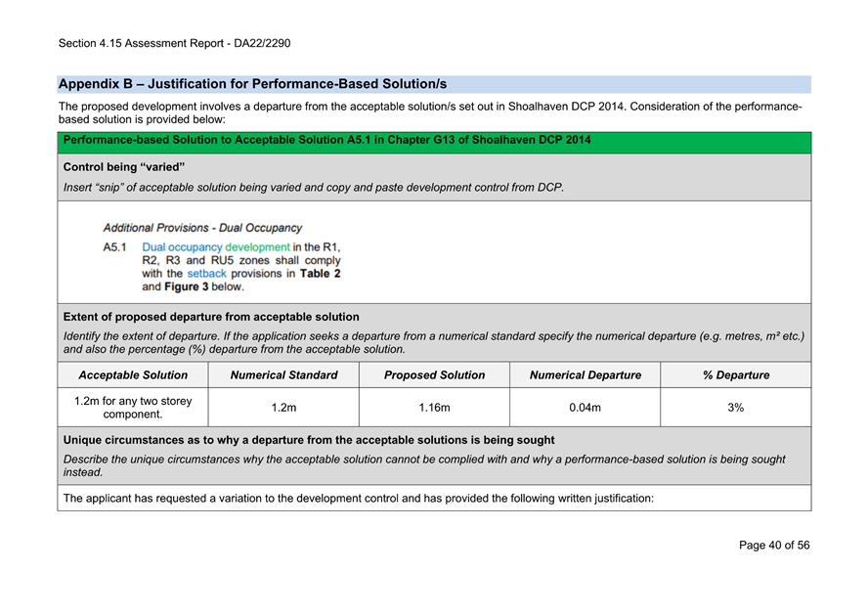Viewport: 868px width, 614px height.
Task: Click 'The applicant has requested a variation' sentence
Action: click(x=358, y=499)
